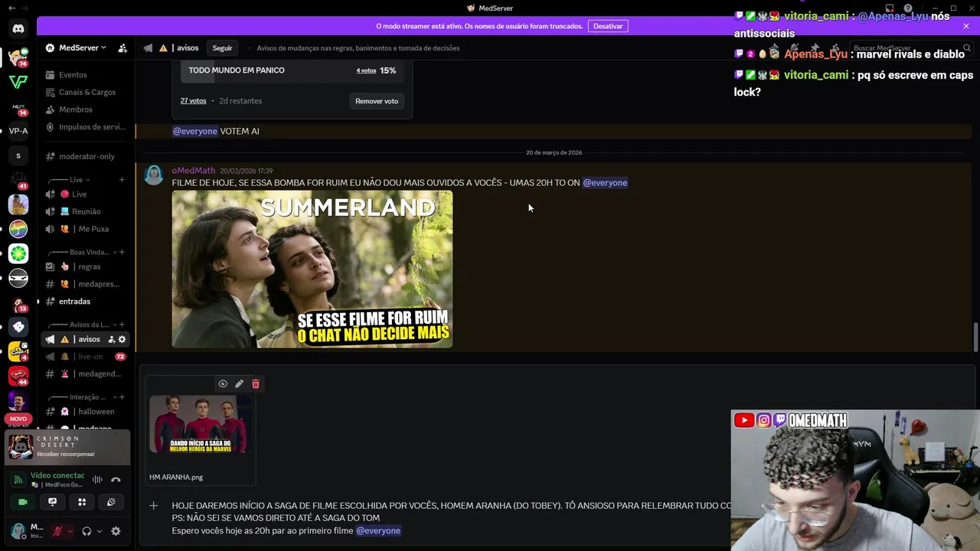The width and height of the screenshot is (980, 551).
Task: Open the entradas channel
Action: click(84, 302)
